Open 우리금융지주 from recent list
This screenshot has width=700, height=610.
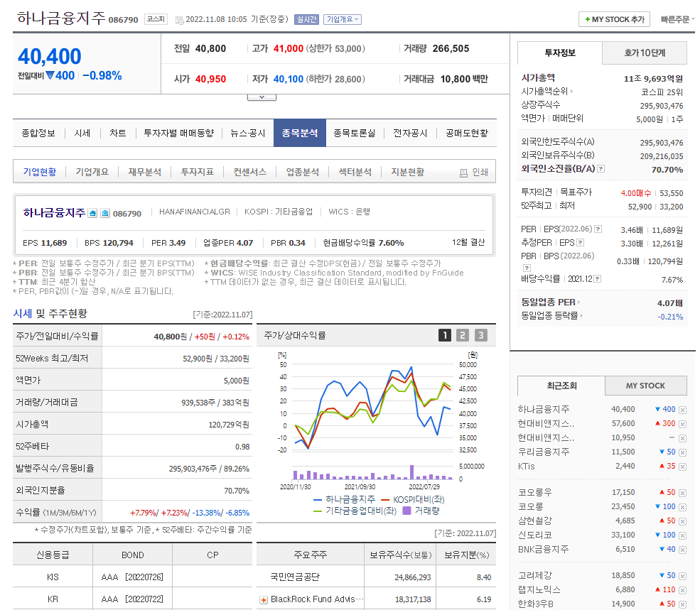tap(544, 452)
